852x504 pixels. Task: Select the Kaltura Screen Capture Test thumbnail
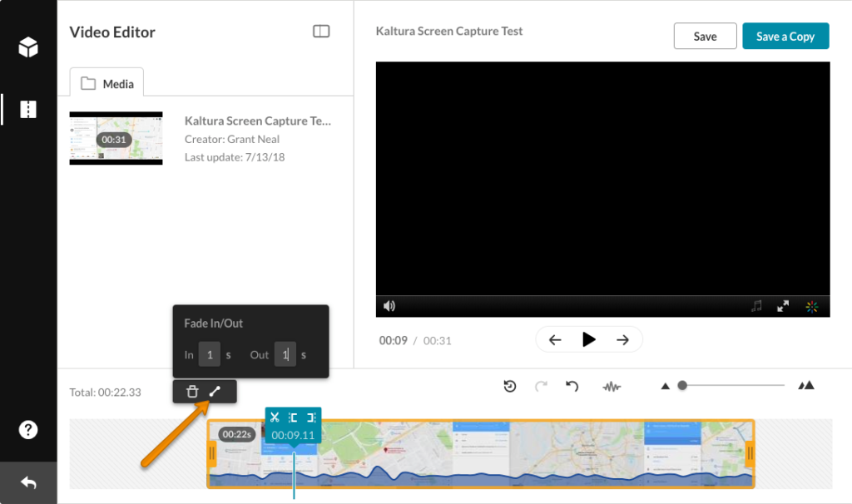[x=116, y=138]
